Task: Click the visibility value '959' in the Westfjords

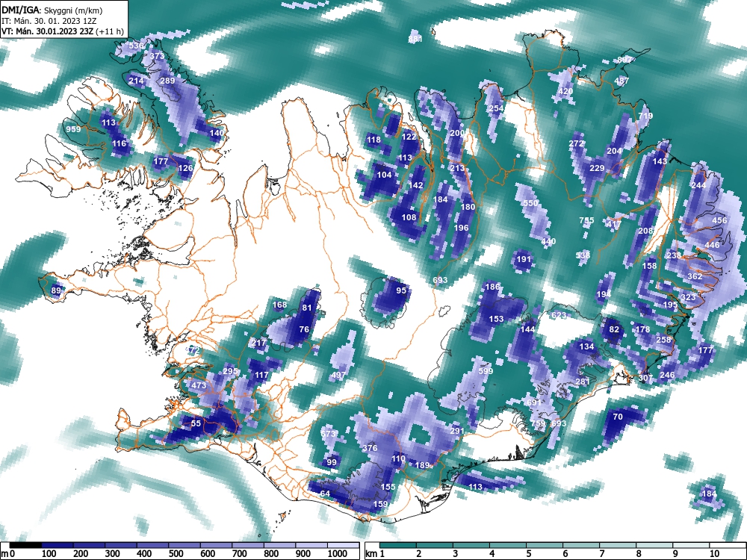Action: coord(73,129)
